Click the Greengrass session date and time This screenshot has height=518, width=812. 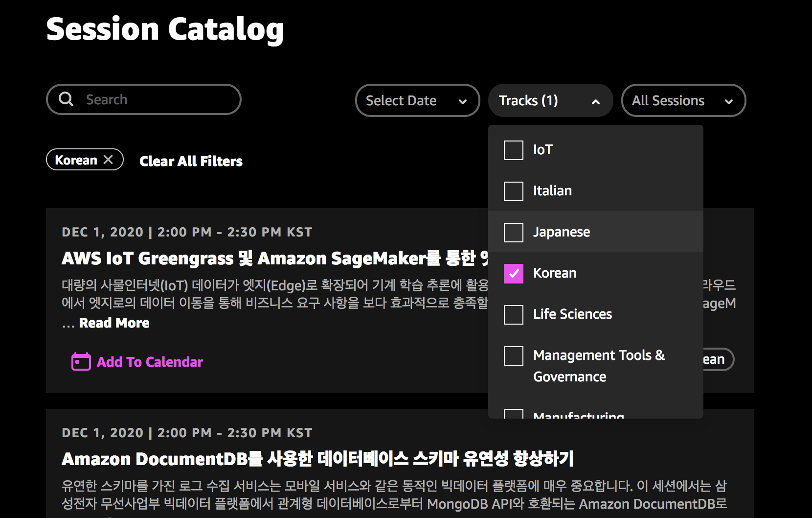click(x=187, y=232)
